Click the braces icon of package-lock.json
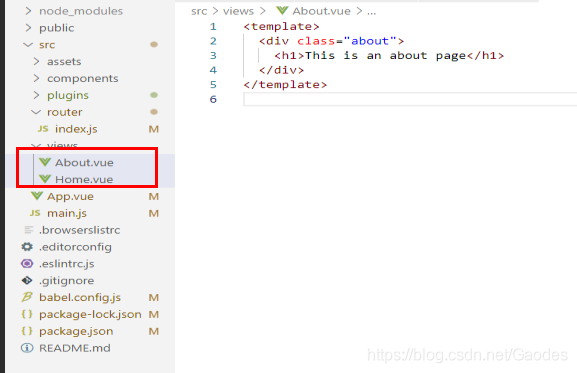The image size is (577, 373). (27, 314)
